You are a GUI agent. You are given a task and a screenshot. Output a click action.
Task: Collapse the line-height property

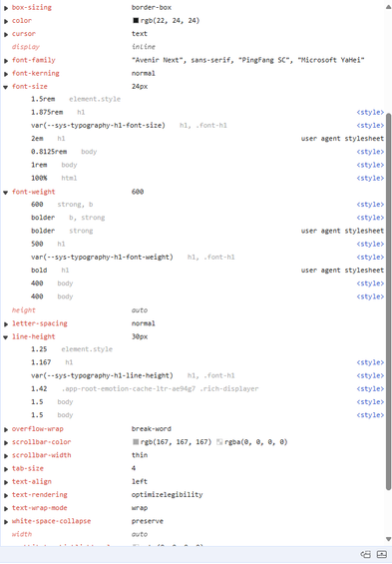point(6,337)
